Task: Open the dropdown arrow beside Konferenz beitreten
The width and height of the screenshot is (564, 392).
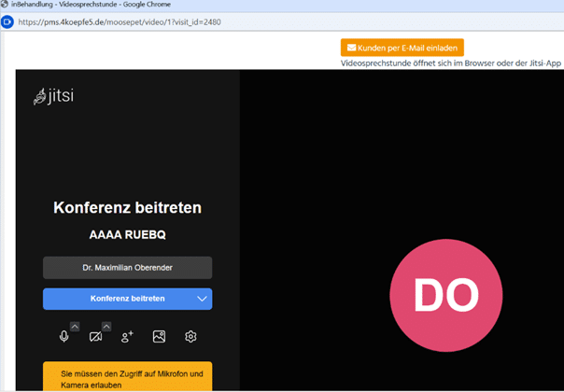Action: (x=202, y=299)
